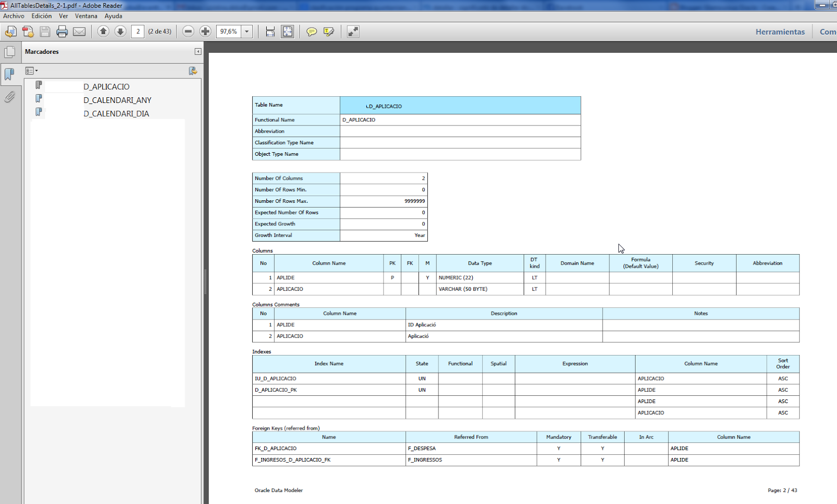
Task: Select the D_APLICACIO bookmark
Action: (x=106, y=87)
